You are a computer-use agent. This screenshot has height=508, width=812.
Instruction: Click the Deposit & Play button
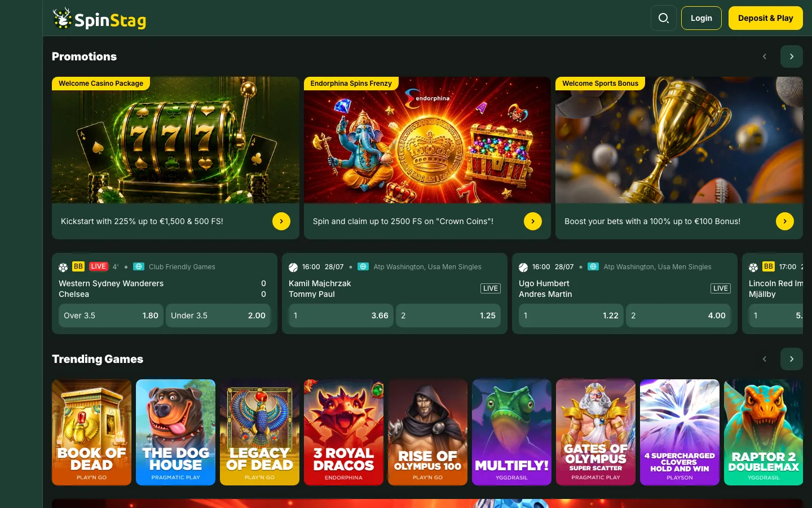point(766,18)
